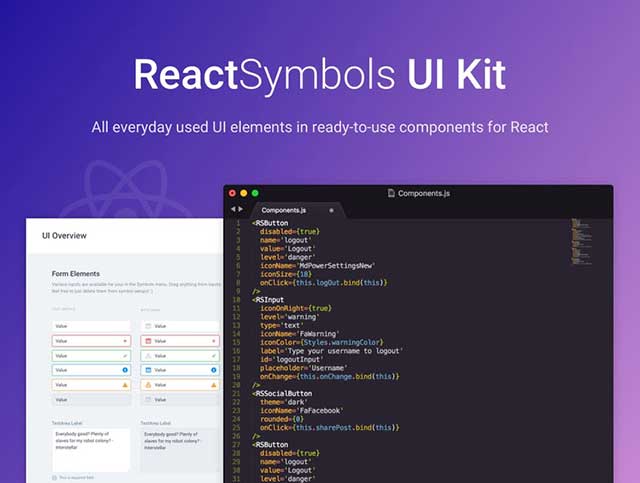Focus the white textarea with robot colony text
This screenshot has height=483, width=640.
(x=91, y=450)
